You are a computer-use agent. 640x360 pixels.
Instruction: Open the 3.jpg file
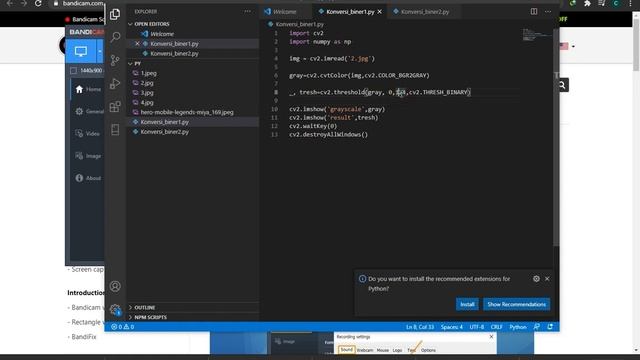pyautogui.click(x=147, y=93)
